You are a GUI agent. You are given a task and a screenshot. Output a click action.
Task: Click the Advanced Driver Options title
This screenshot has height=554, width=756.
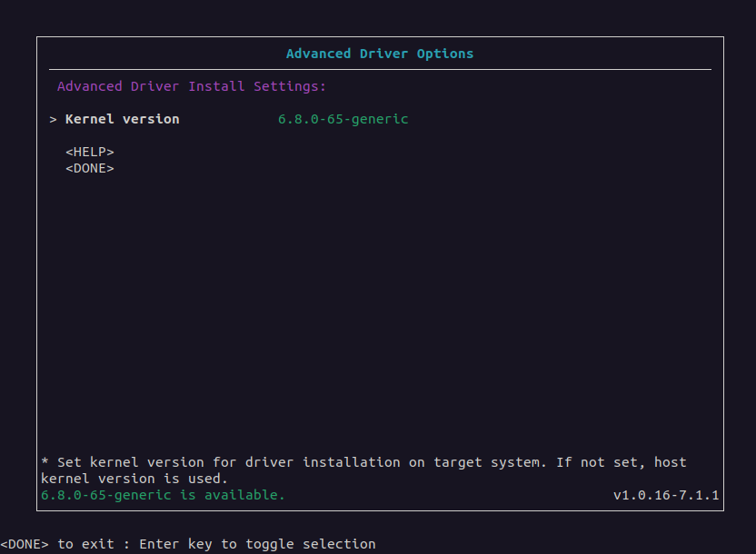(379, 54)
